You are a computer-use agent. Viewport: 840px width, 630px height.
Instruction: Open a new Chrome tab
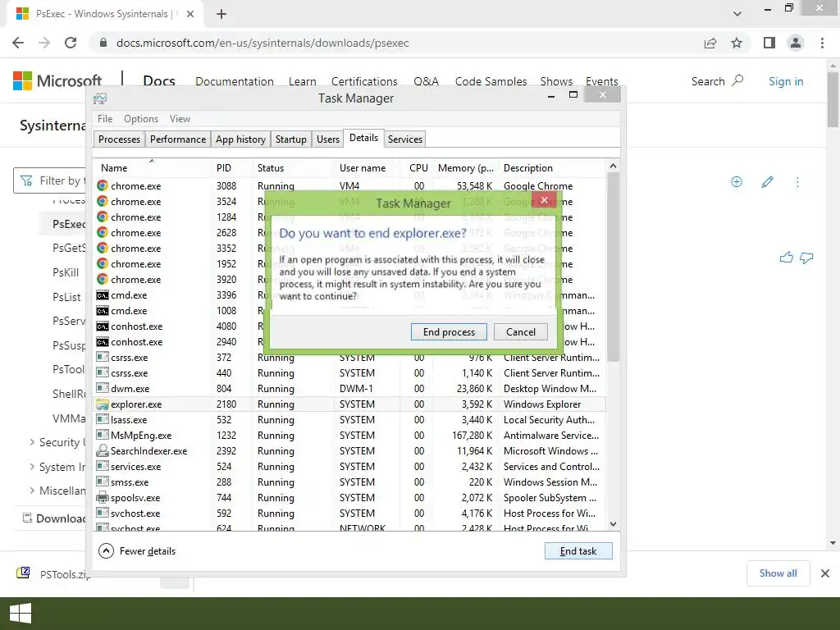[x=221, y=14]
